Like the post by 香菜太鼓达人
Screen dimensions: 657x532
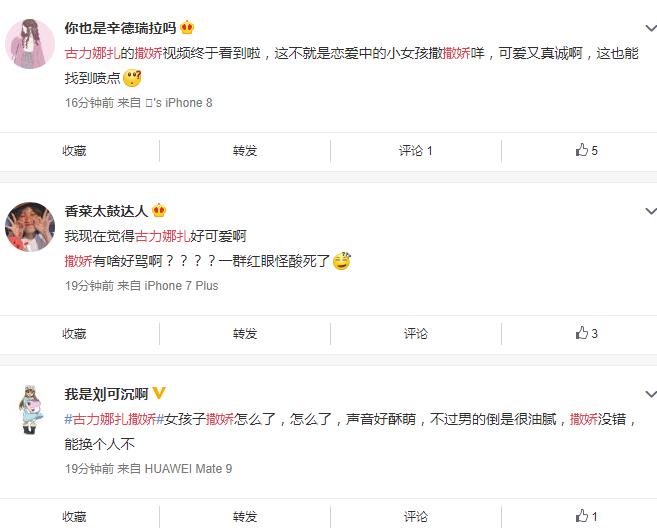(586, 333)
